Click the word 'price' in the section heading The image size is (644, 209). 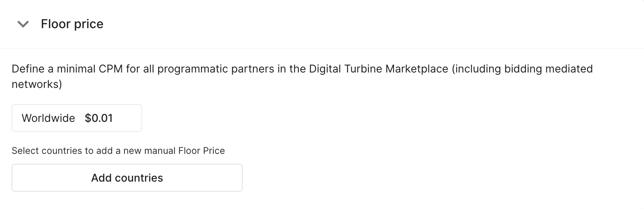89,24
